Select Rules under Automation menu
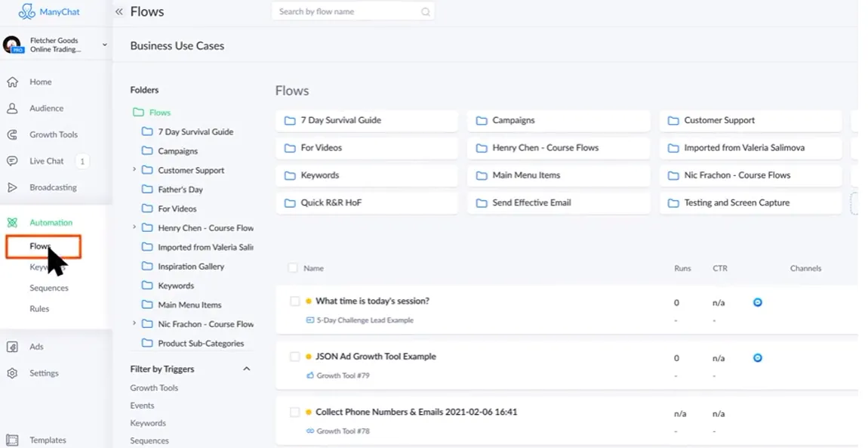The height and width of the screenshot is (448, 868). [x=39, y=308]
